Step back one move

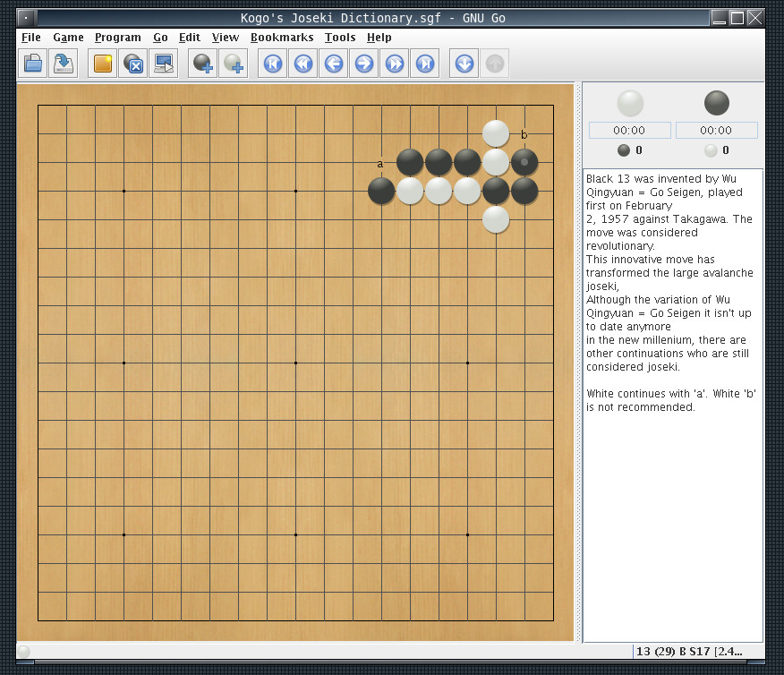point(334,64)
